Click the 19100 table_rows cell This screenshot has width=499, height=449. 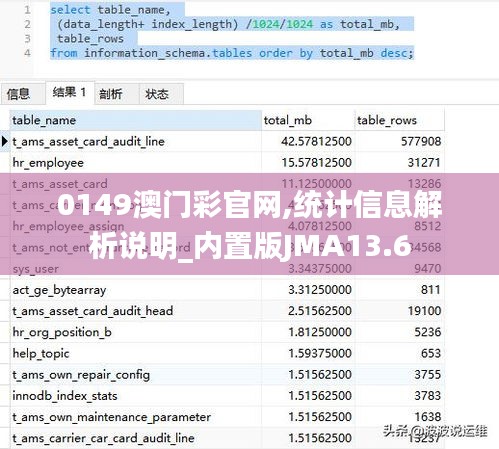point(399,311)
